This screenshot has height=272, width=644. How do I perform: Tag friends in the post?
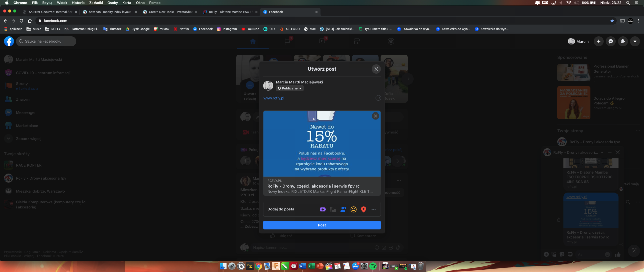[x=343, y=209]
